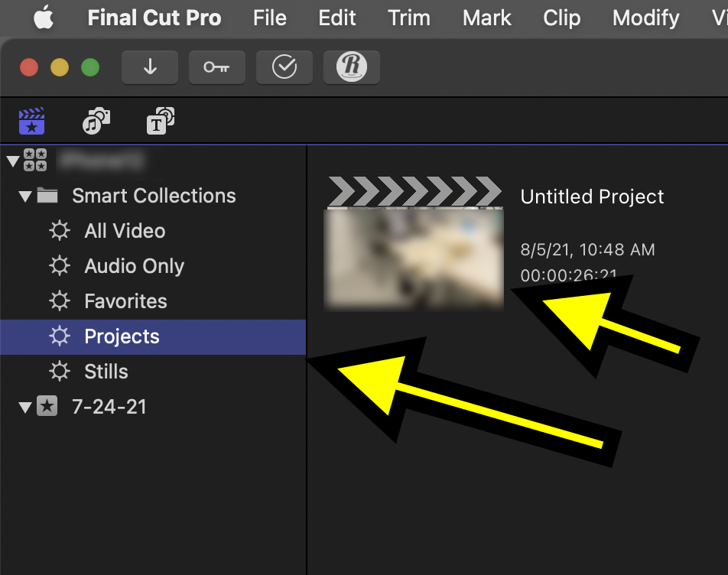The image size is (728, 575).
Task: Select the 7-24-21 event
Action: pos(153,407)
